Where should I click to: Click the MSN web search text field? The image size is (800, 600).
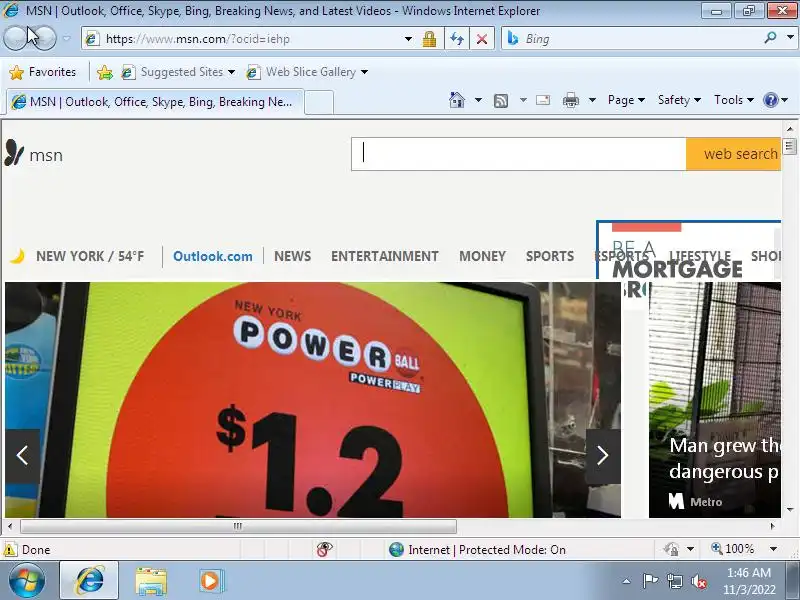518,154
